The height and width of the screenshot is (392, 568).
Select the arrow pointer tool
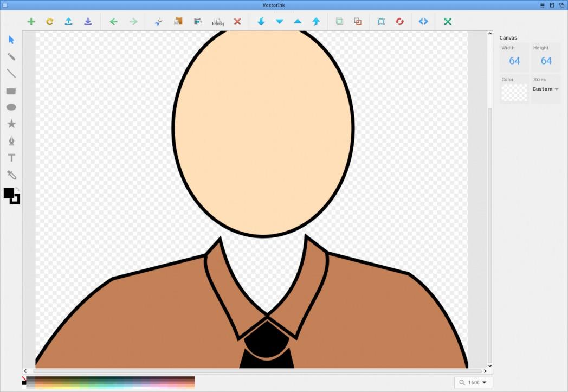click(11, 40)
